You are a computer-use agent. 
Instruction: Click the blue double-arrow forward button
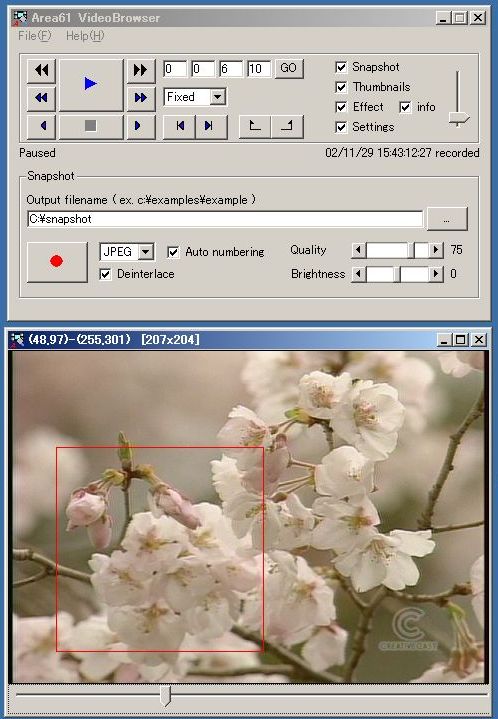pyautogui.click(x=140, y=98)
